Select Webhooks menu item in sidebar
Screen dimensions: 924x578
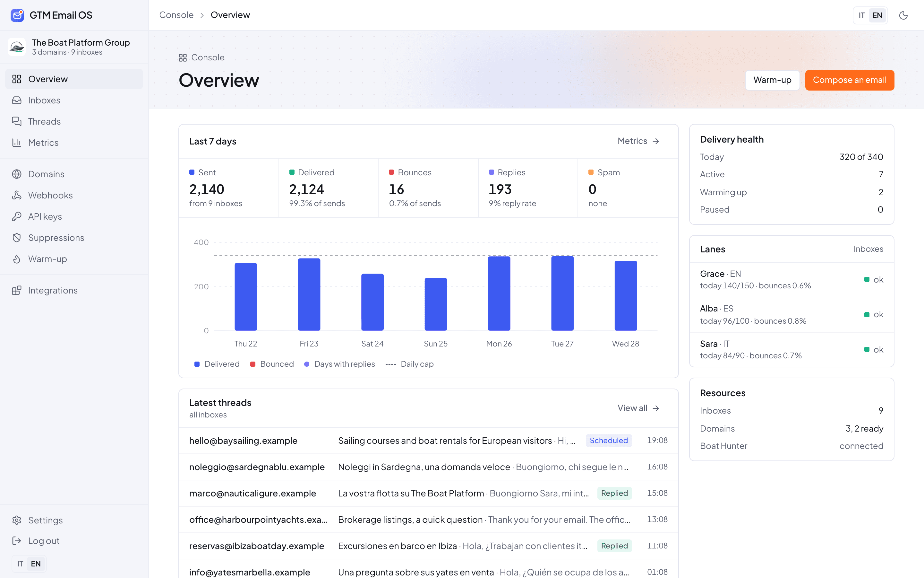(x=74, y=195)
